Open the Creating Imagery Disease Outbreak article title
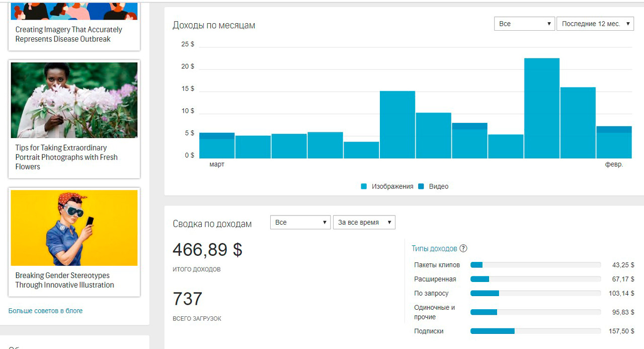 click(x=68, y=34)
